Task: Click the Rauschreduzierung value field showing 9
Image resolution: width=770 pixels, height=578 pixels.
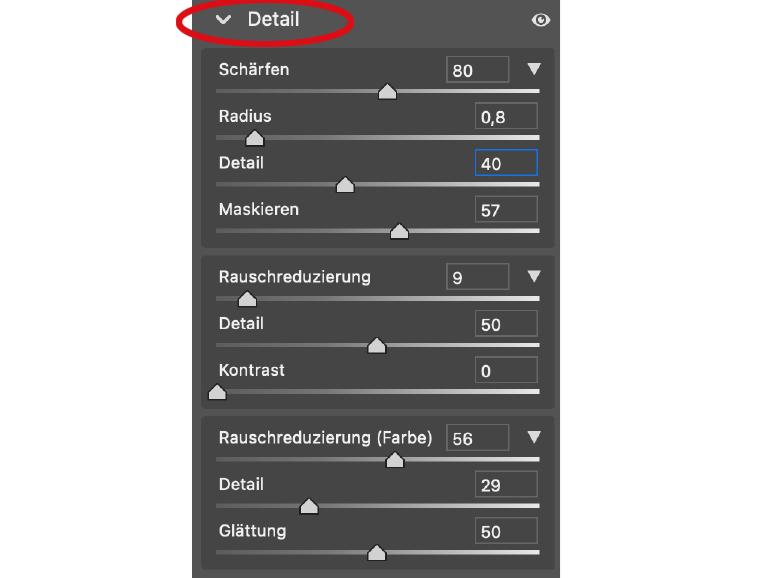Action: (477, 277)
